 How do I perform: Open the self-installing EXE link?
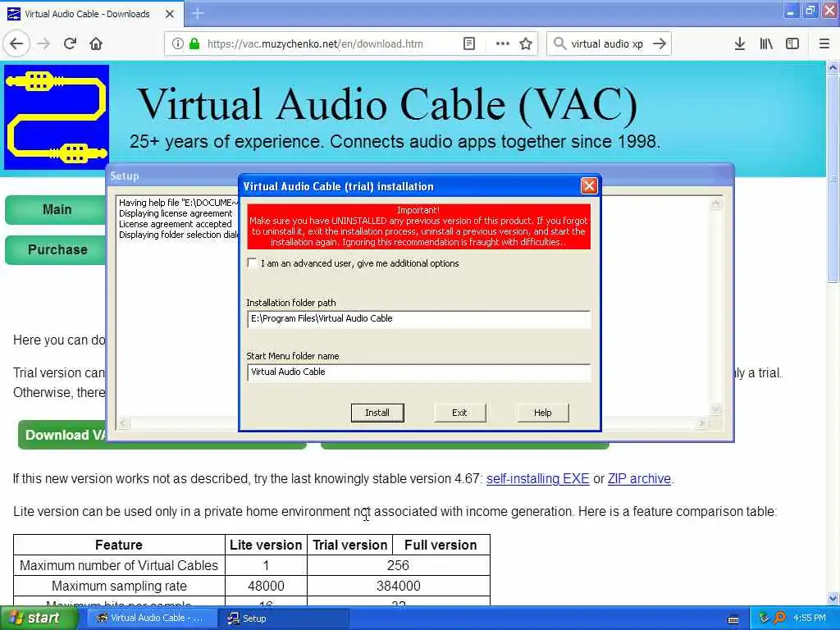(x=537, y=478)
